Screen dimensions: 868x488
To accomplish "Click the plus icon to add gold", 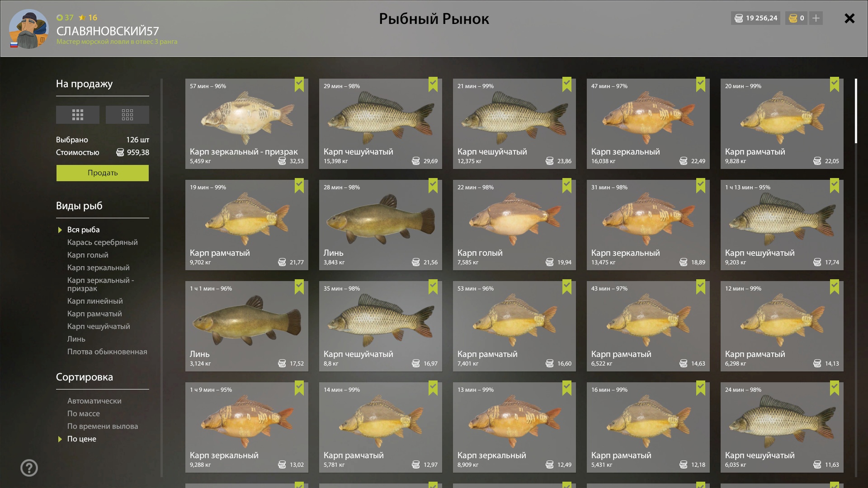I will tap(816, 18).
